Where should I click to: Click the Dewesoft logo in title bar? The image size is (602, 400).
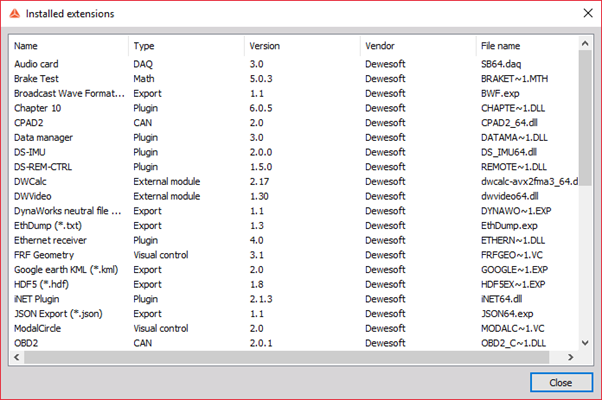coord(15,13)
